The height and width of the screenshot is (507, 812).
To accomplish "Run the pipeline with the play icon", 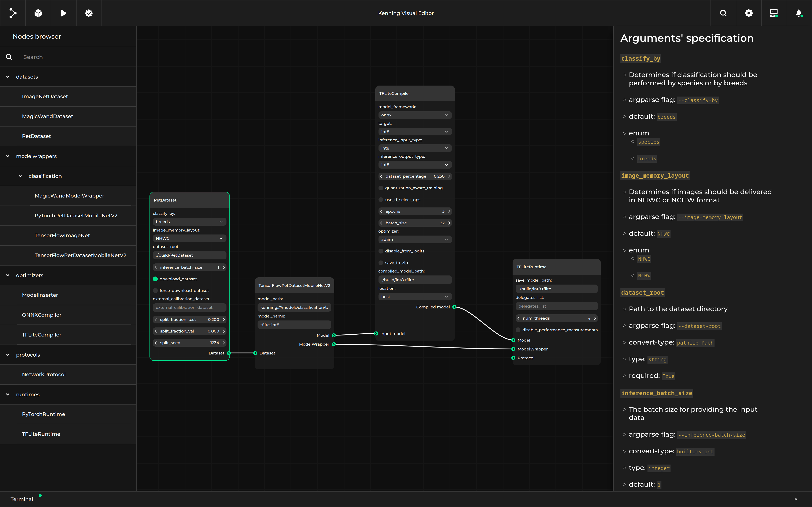I will point(63,13).
